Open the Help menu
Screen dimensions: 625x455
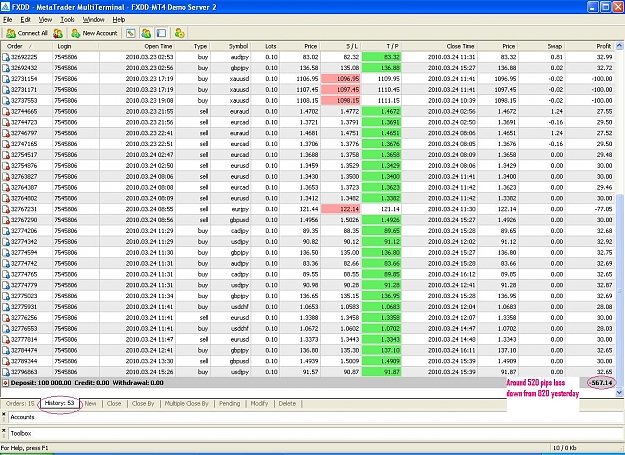pos(119,20)
